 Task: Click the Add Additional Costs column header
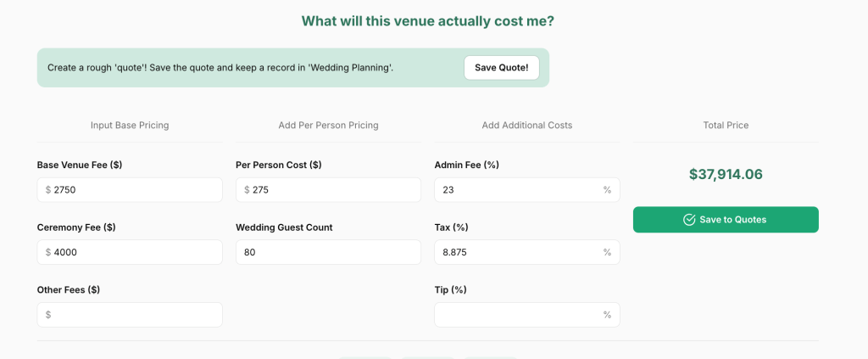[526, 126]
